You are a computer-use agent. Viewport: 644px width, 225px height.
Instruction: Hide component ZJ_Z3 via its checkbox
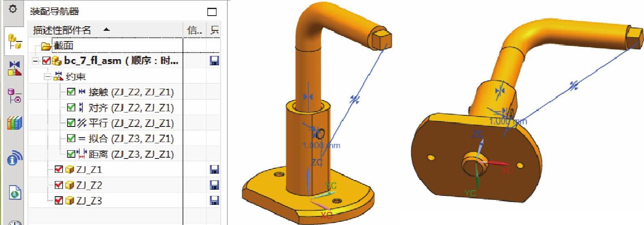click(x=59, y=200)
